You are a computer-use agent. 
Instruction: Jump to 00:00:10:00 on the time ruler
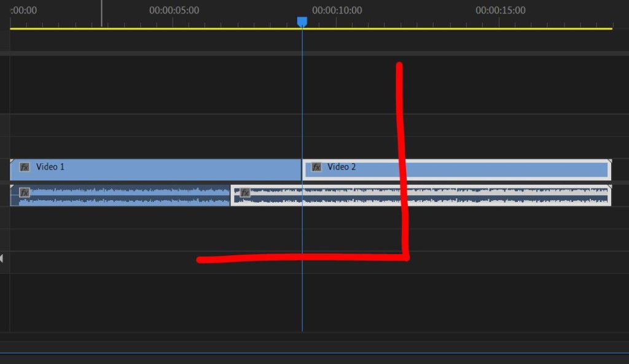pos(337,10)
